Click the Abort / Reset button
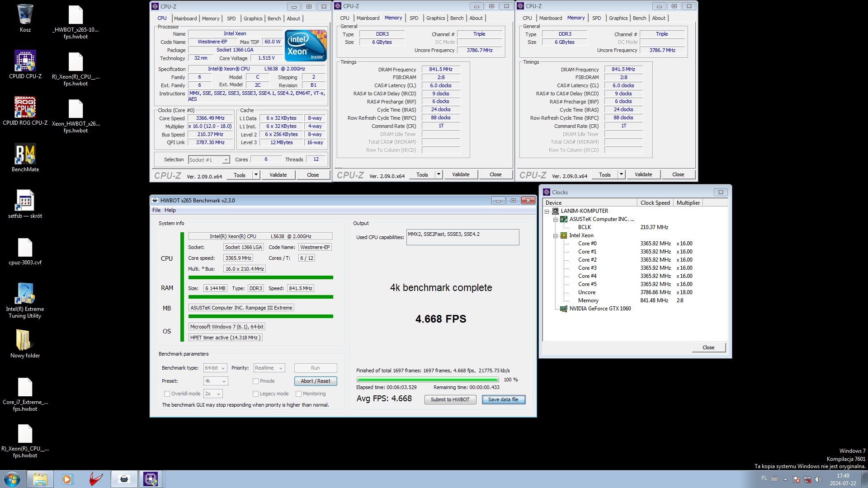868x488 pixels. (315, 381)
